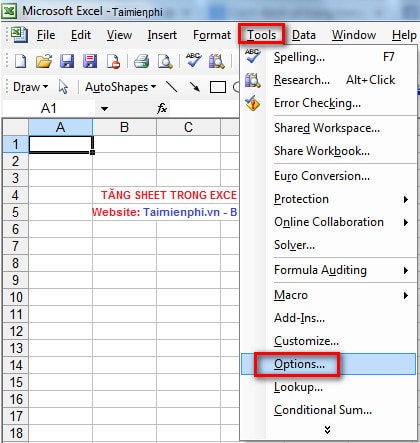The height and width of the screenshot is (443, 420).
Task: Expand the Macro submenu
Action: click(406, 295)
